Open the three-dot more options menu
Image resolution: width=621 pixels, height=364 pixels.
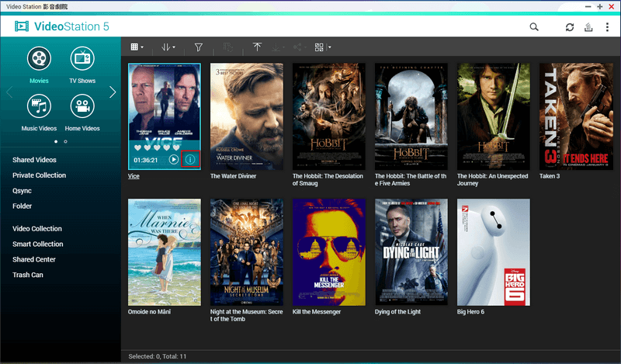pyautogui.click(x=607, y=27)
